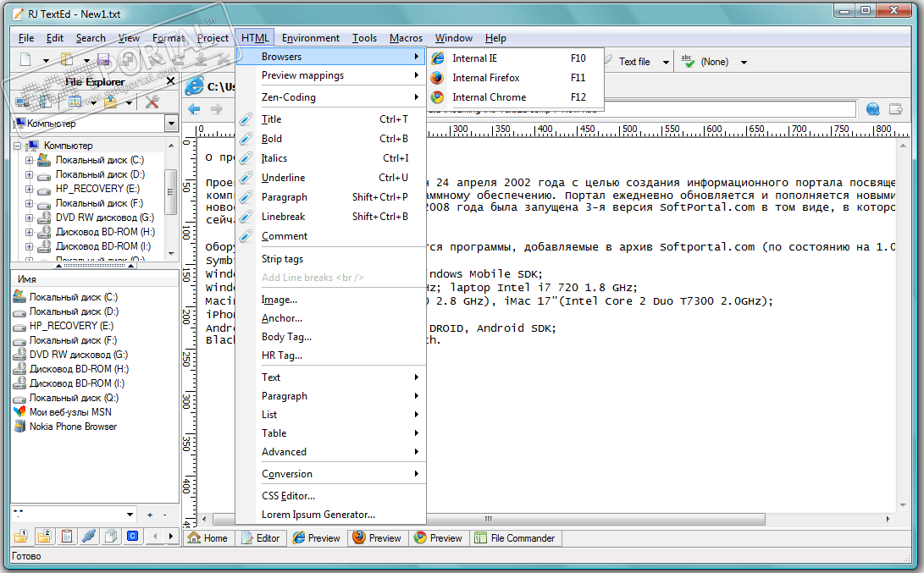924x573 pixels.
Task: Open CSS Editor from HTML menu
Action: pos(288,496)
